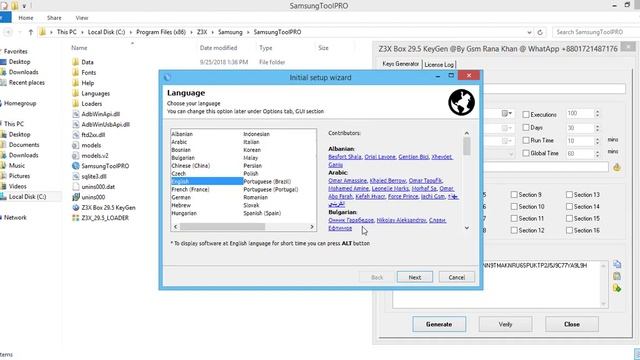Select Z3X_29.5_LOADER file icon
The width and height of the screenshot is (640, 360).
point(75,218)
